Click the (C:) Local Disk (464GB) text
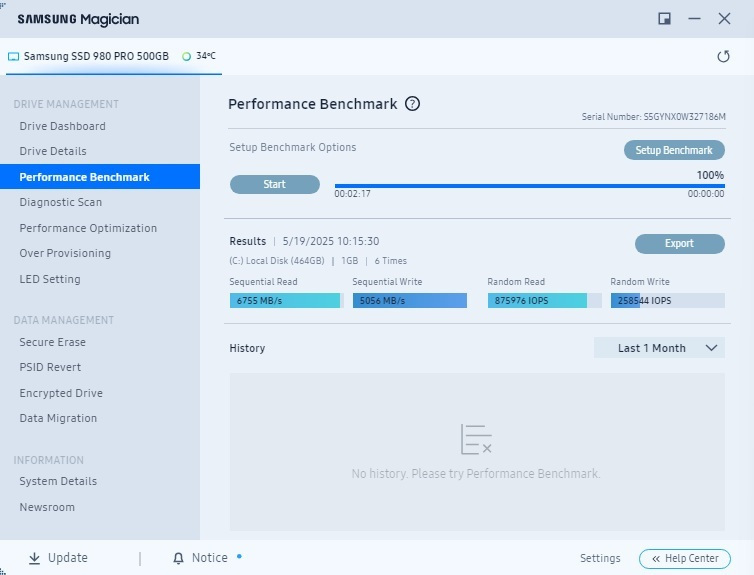The width and height of the screenshot is (754, 575). 277,261
